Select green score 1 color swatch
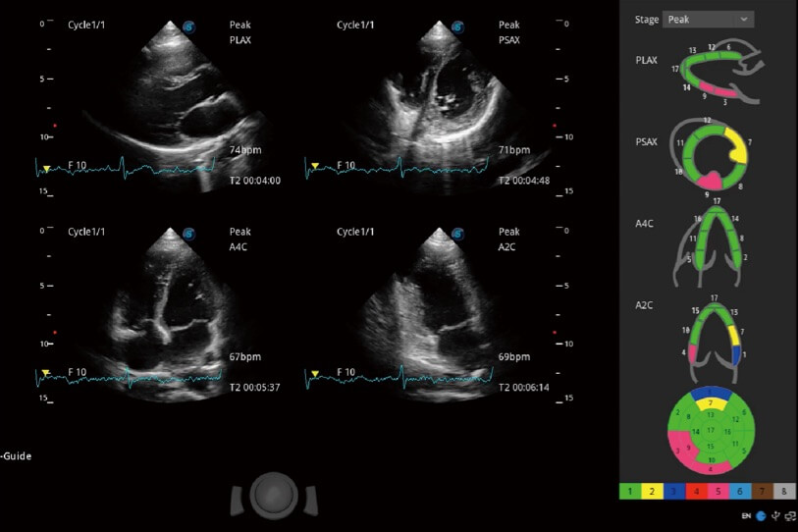 [x=630, y=492]
